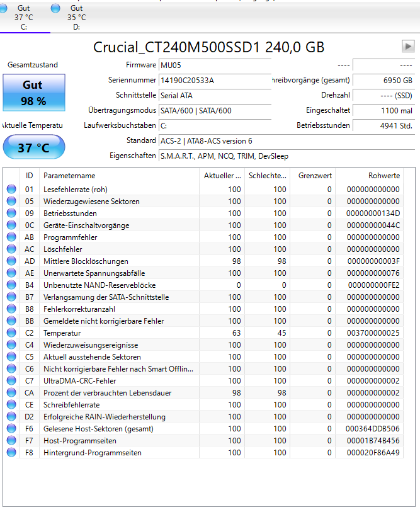
Task: Click raw value 00001B74B456
Action: pos(373,441)
